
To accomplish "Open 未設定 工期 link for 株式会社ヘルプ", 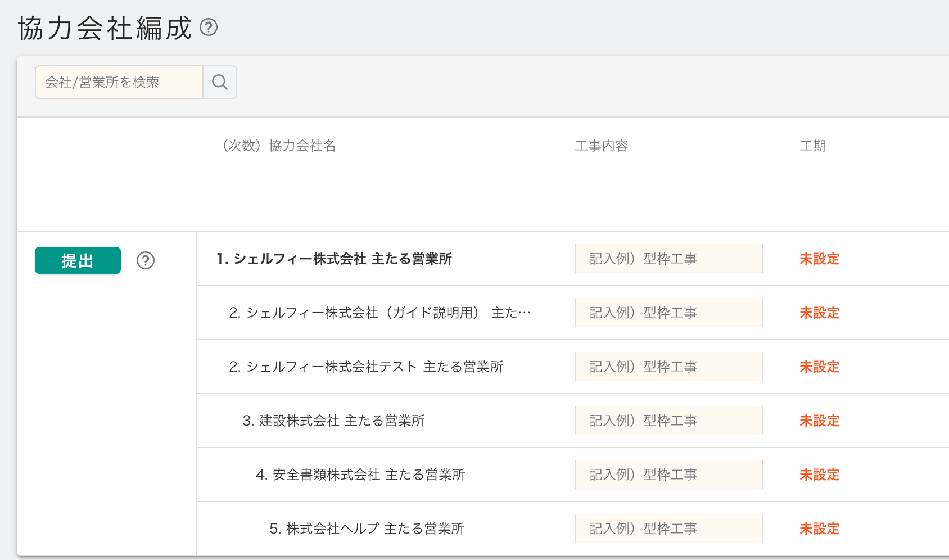I will pyautogui.click(x=819, y=529).
